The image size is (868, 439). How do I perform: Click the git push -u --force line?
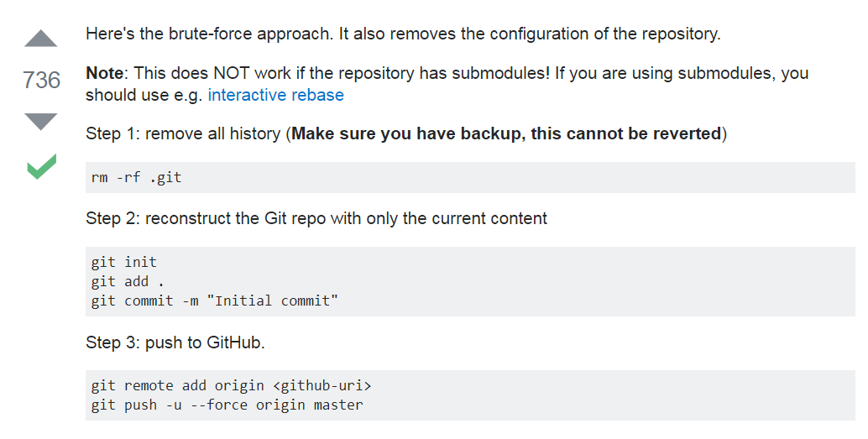coord(227,405)
